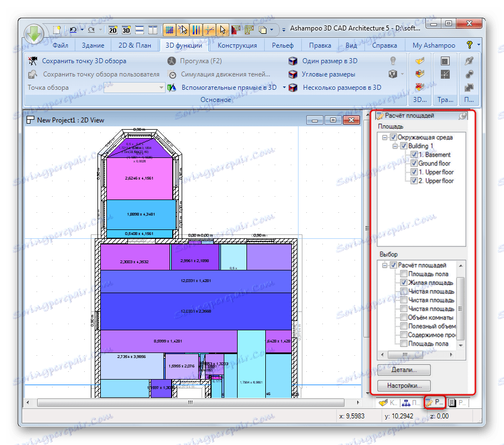Switch to the 3D функции ribbon tab
The height and width of the screenshot is (445, 504).
[183, 45]
